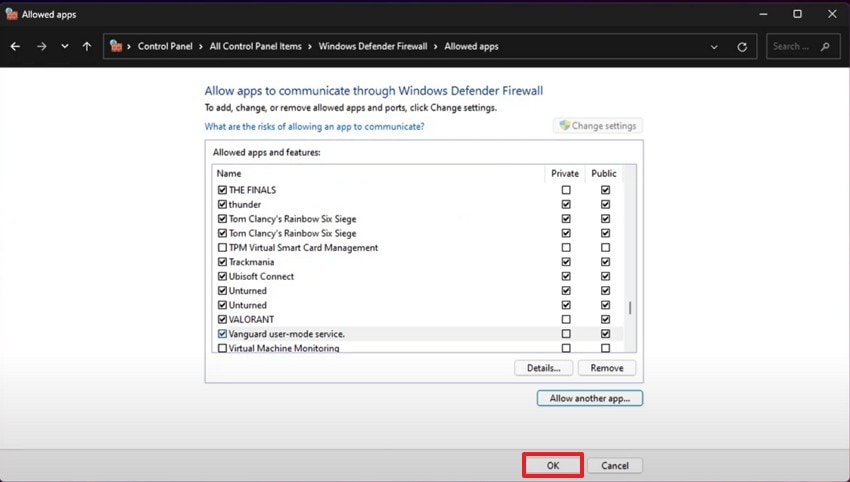Open the address bar history dropdown

pos(714,46)
